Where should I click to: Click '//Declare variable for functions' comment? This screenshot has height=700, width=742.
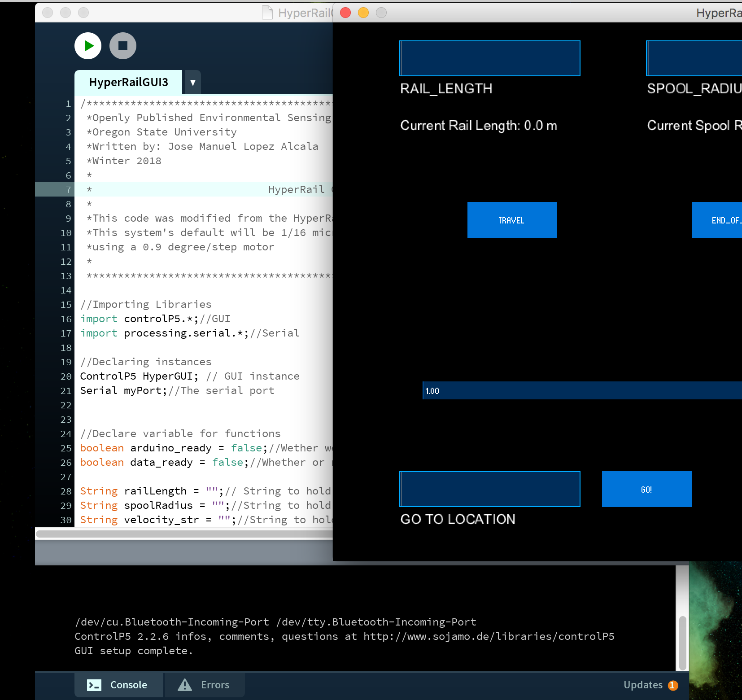[180, 433]
